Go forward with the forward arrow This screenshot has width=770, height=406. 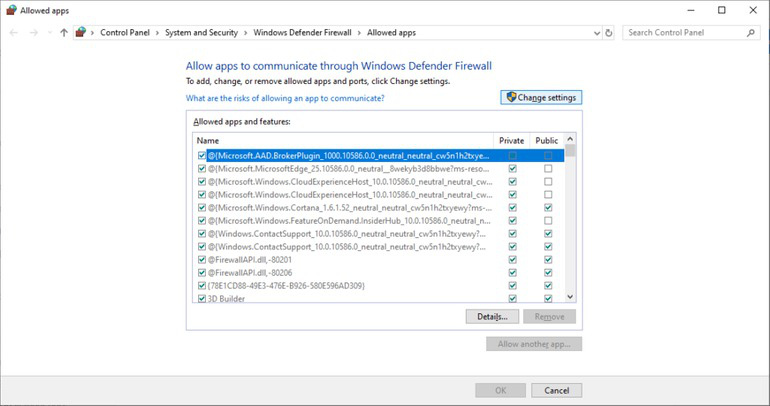pos(33,32)
